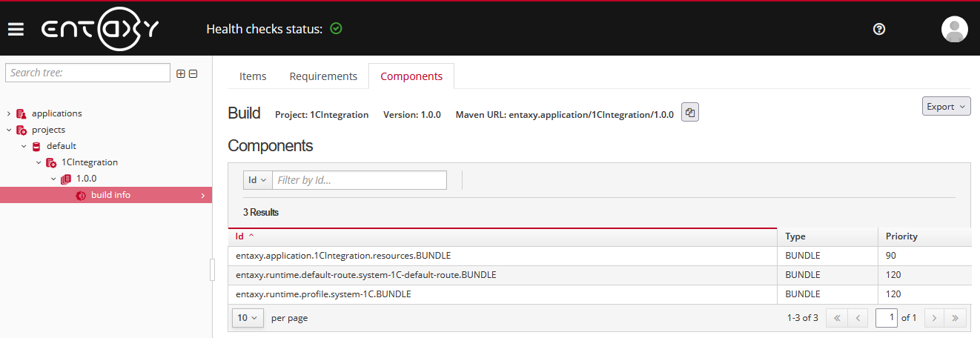Click the default node database icon
The image size is (980, 338).
(x=36, y=146)
